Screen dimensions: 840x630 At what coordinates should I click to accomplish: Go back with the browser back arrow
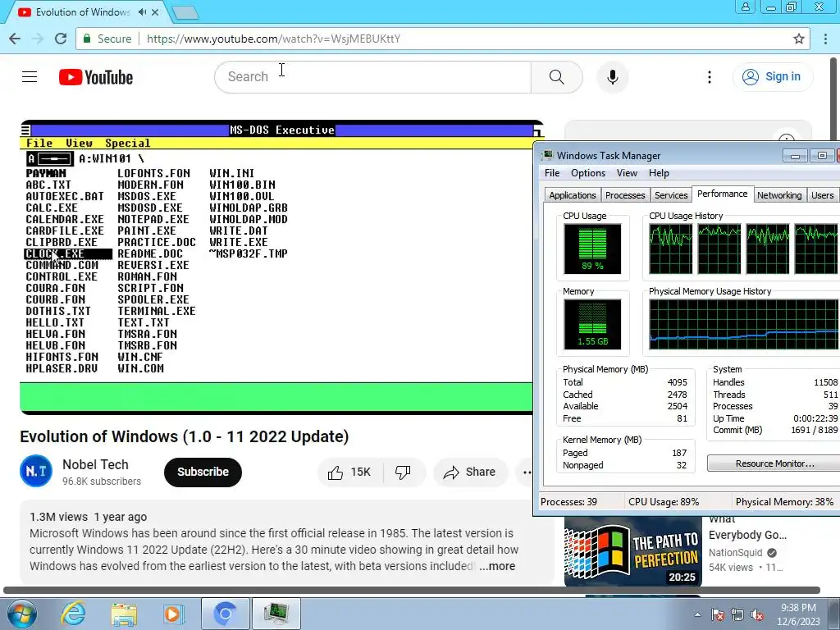click(15, 39)
